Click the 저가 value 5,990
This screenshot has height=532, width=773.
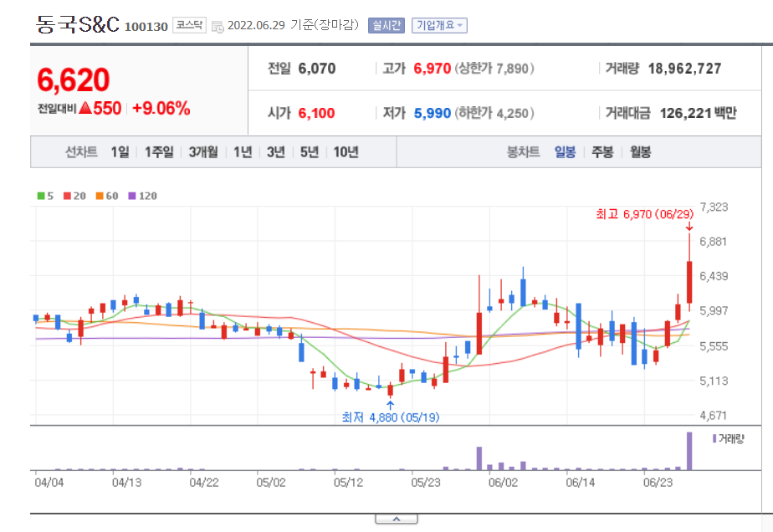[x=433, y=114]
